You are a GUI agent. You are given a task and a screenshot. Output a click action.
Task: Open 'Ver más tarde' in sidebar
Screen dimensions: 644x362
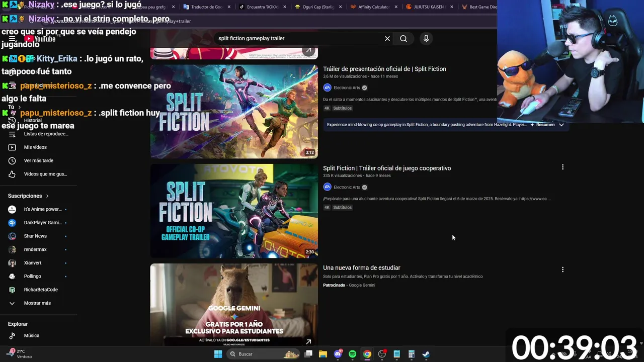(39, 161)
